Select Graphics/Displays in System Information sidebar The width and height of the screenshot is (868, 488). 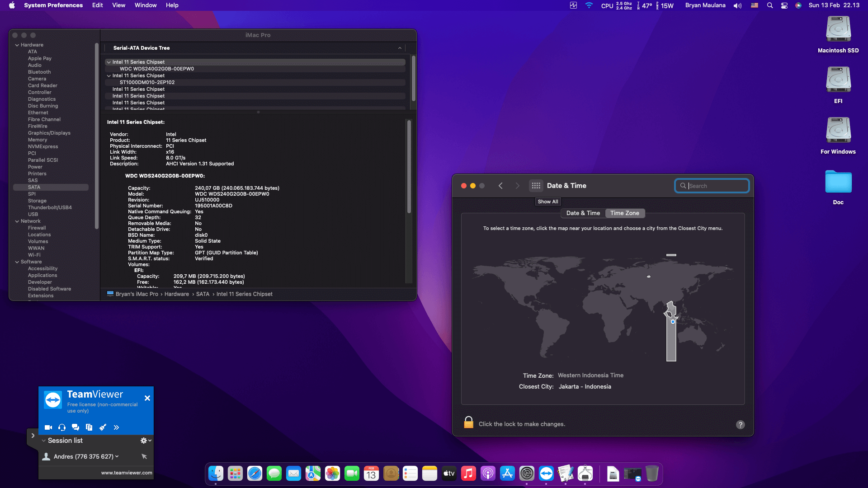49,133
